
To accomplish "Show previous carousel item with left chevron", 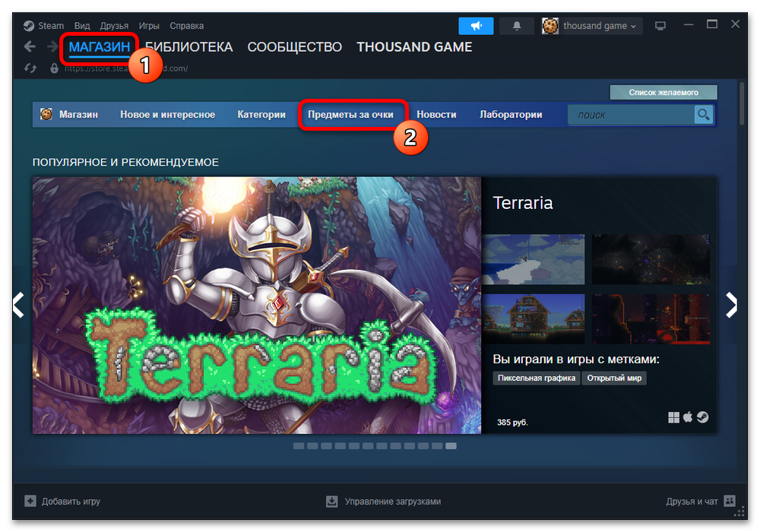I will click(x=18, y=305).
